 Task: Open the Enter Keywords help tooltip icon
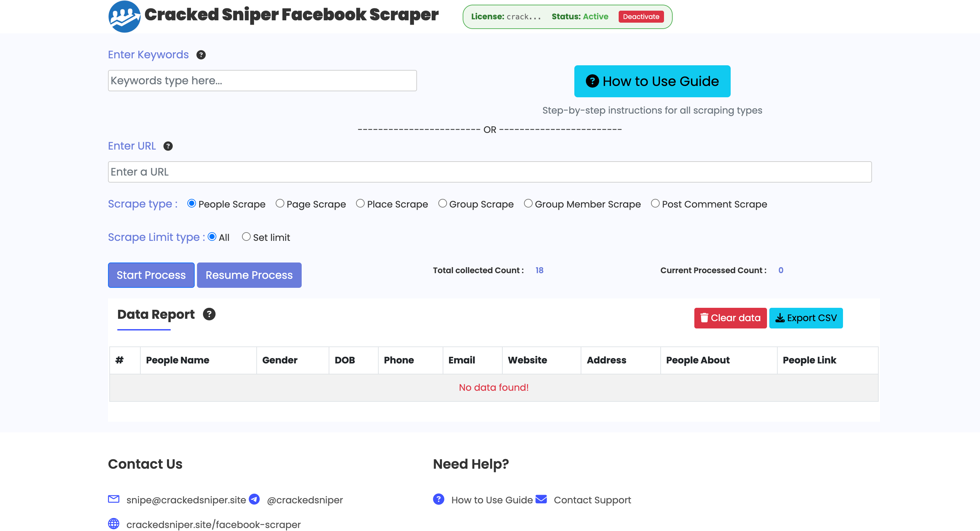(201, 55)
